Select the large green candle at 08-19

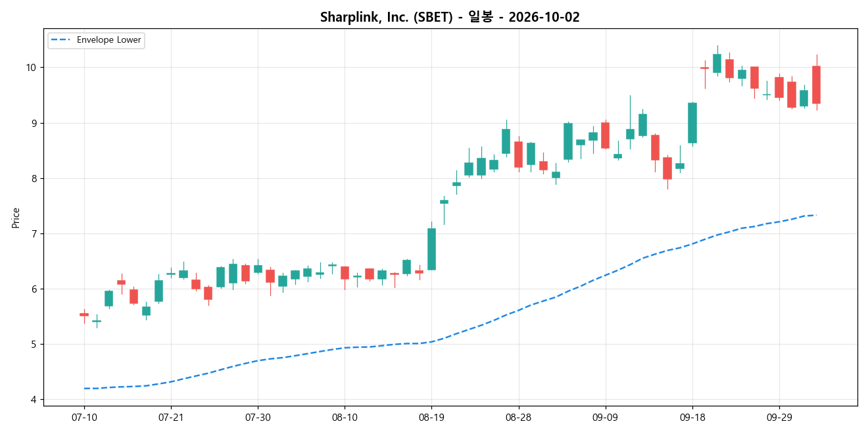tap(431, 249)
